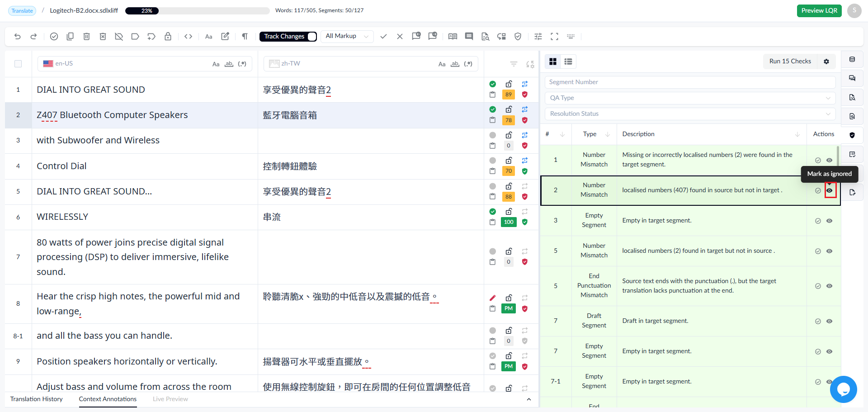Open the database icon in right sidebar
Screen dimensions: 868x412
(852, 60)
